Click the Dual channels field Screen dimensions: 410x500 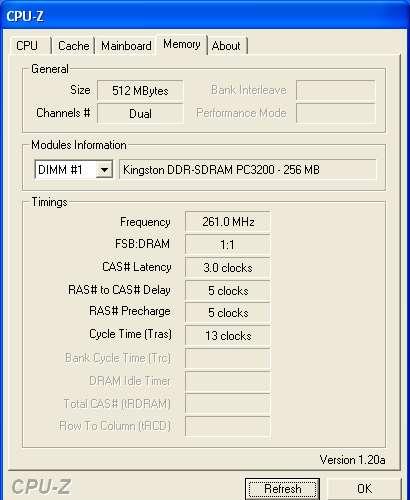click(x=140, y=113)
